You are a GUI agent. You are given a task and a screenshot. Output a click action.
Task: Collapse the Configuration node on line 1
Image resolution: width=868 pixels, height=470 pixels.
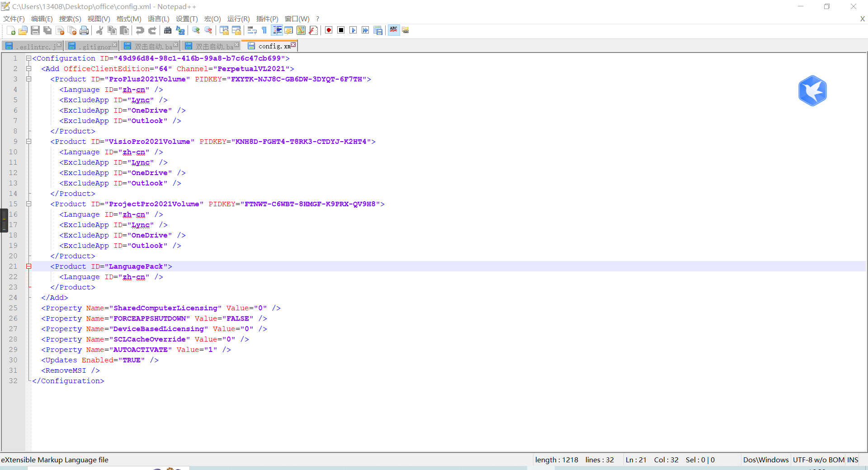[28, 58]
